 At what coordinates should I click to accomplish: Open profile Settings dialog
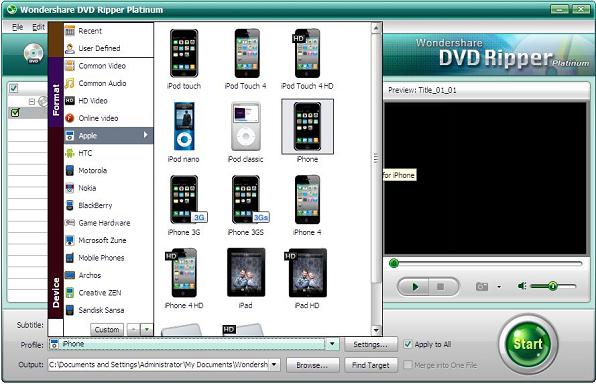371,344
